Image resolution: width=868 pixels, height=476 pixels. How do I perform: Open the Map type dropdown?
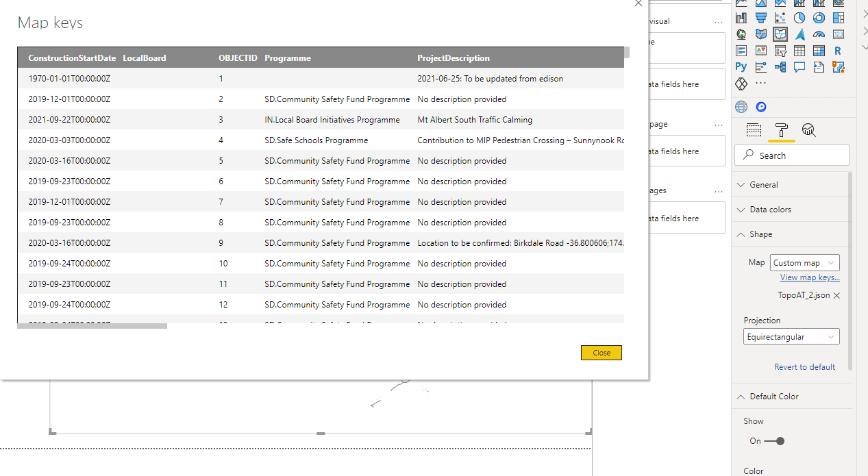point(805,263)
